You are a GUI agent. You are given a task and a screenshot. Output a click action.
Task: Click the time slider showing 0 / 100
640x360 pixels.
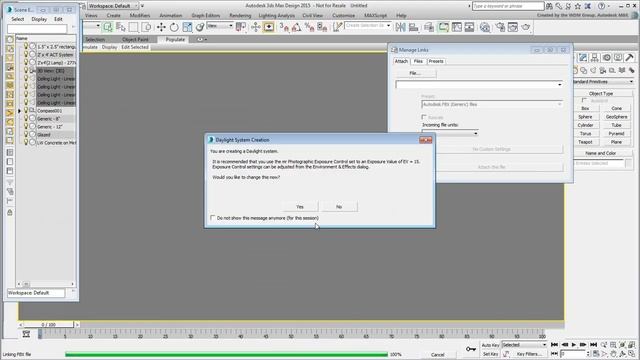[49, 325]
